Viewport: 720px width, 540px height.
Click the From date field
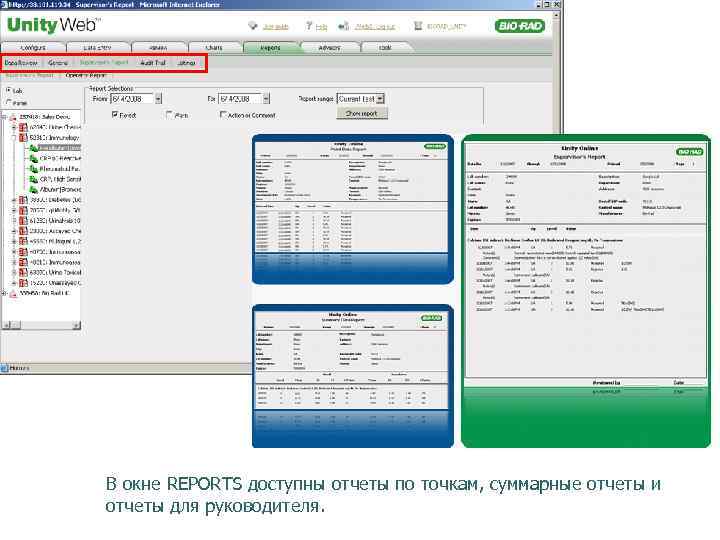point(133,99)
